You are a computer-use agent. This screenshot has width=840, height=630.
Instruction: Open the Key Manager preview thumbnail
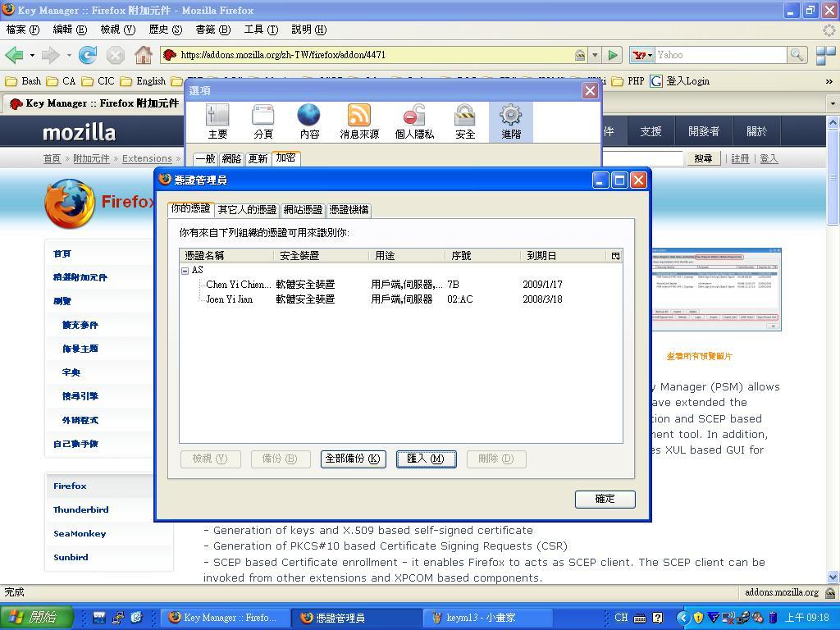715,290
